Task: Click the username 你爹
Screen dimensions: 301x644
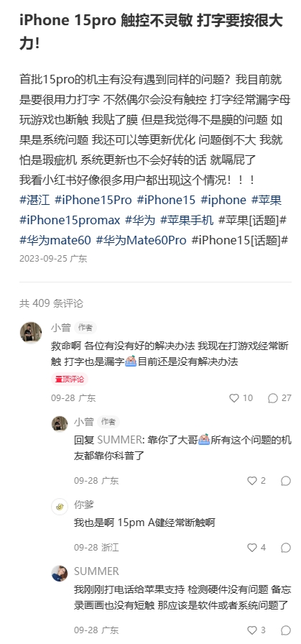Action: 84,505
